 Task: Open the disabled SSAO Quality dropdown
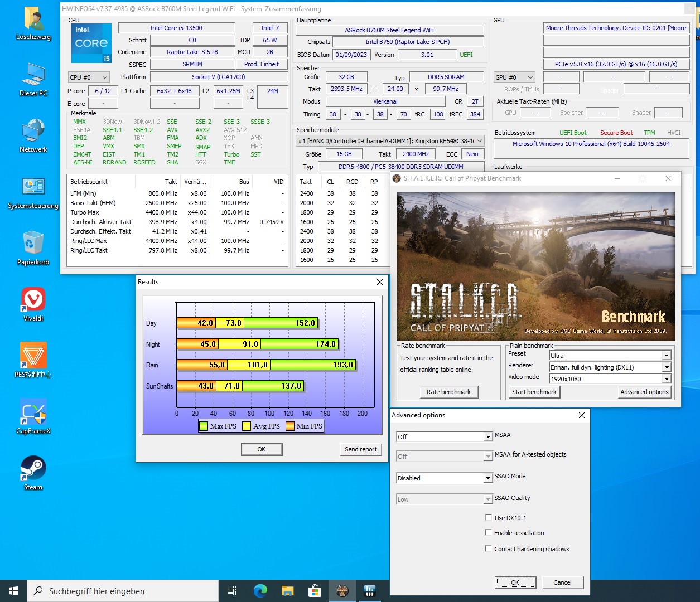444,499
